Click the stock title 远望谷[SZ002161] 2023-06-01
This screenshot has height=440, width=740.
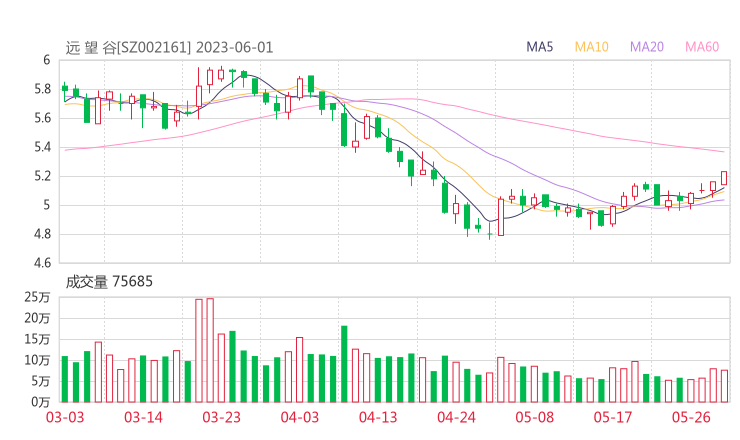point(169,48)
